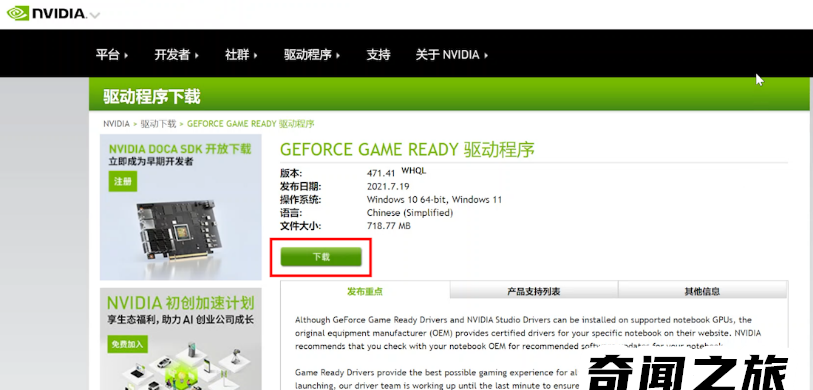Screen dimensions: 813x390
Task: Click NVIDIA DOCA SDK 开放下载 banner heading
Action: pos(180,149)
